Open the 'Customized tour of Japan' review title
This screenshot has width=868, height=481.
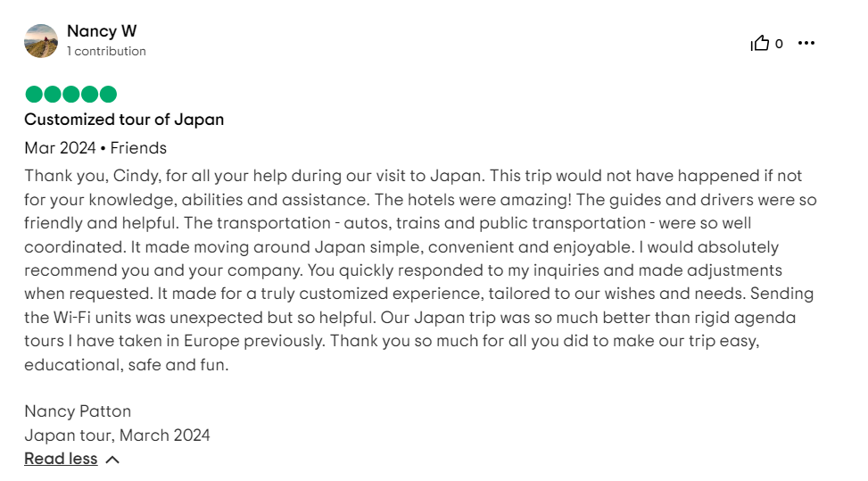124,120
